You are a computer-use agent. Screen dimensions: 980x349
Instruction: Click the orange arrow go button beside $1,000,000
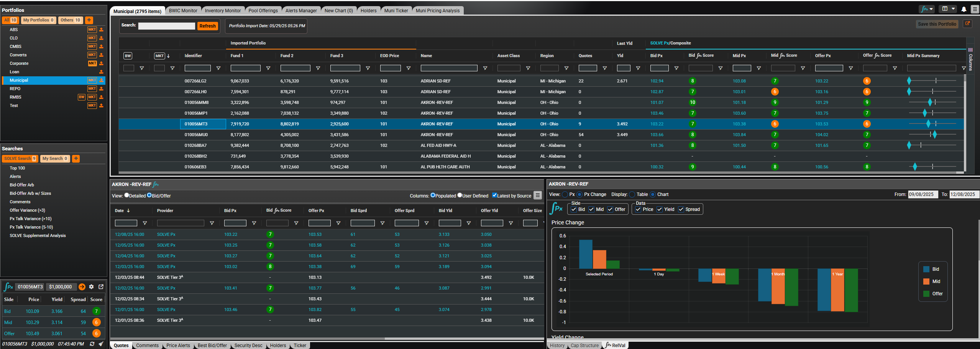[x=82, y=287]
